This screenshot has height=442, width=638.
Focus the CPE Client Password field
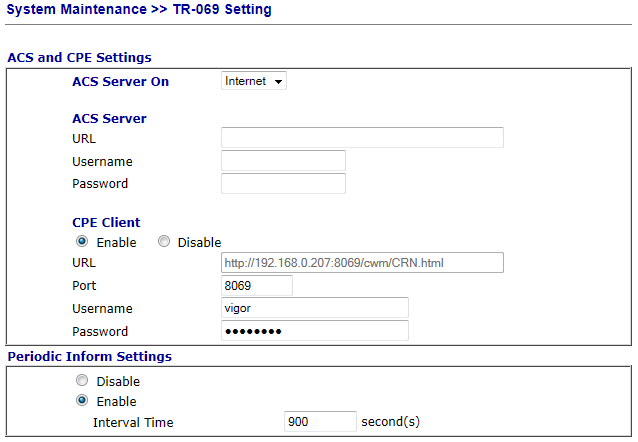click(x=315, y=331)
